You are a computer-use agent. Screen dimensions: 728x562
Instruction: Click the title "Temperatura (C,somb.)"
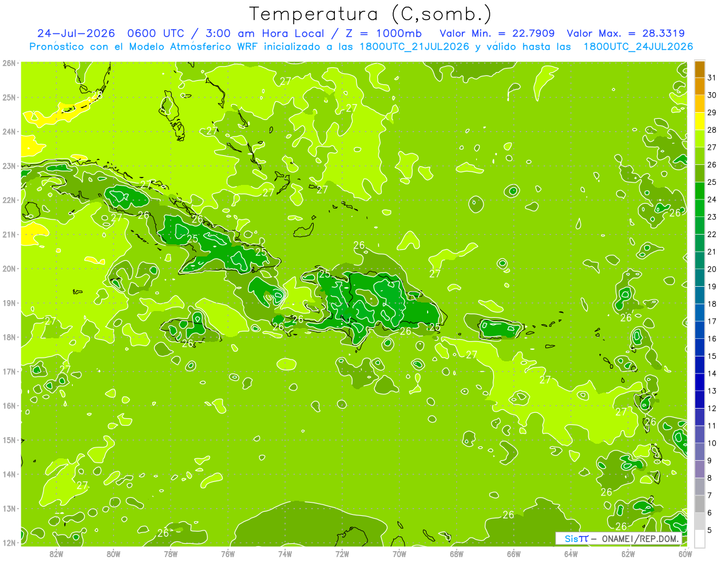click(370, 13)
